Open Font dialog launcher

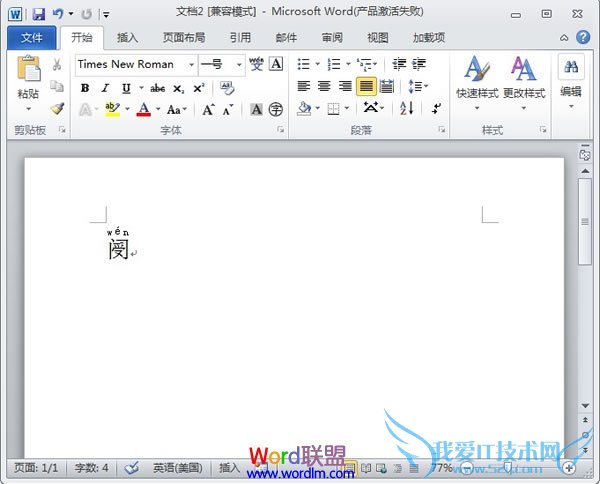(280, 130)
